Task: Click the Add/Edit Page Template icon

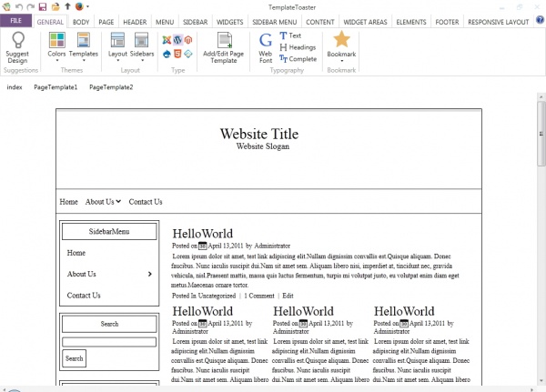Action: (222, 41)
